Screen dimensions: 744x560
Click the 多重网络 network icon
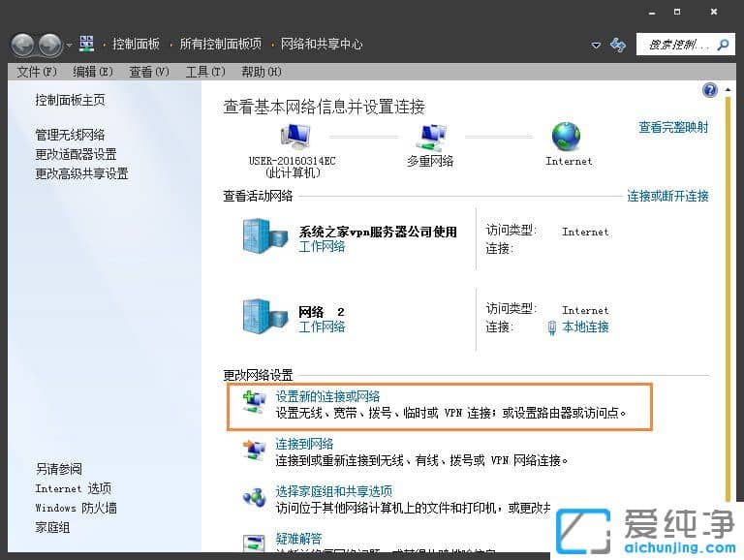click(431, 137)
